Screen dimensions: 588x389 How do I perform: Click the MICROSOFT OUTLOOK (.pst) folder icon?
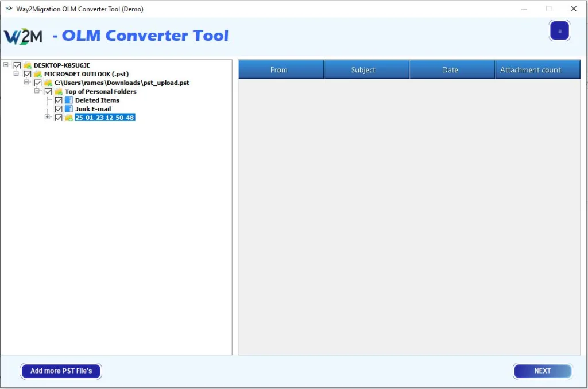click(x=38, y=74)
